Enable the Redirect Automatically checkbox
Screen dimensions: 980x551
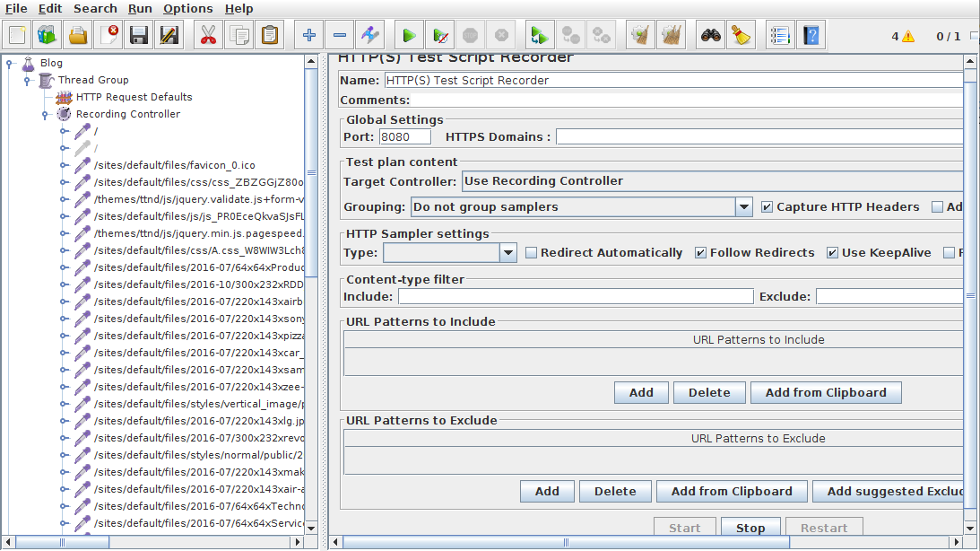coord(532,253)
